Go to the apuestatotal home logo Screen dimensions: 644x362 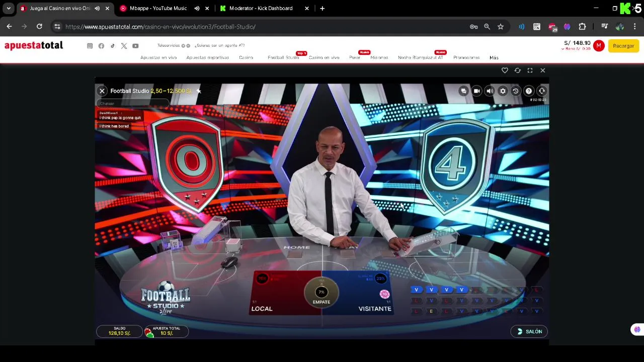point(34,46)
